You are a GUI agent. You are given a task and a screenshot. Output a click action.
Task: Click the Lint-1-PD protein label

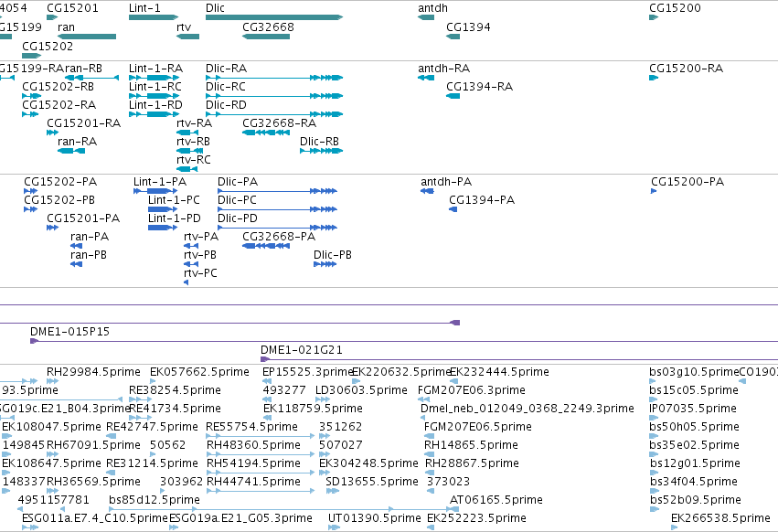pos(175,218)
